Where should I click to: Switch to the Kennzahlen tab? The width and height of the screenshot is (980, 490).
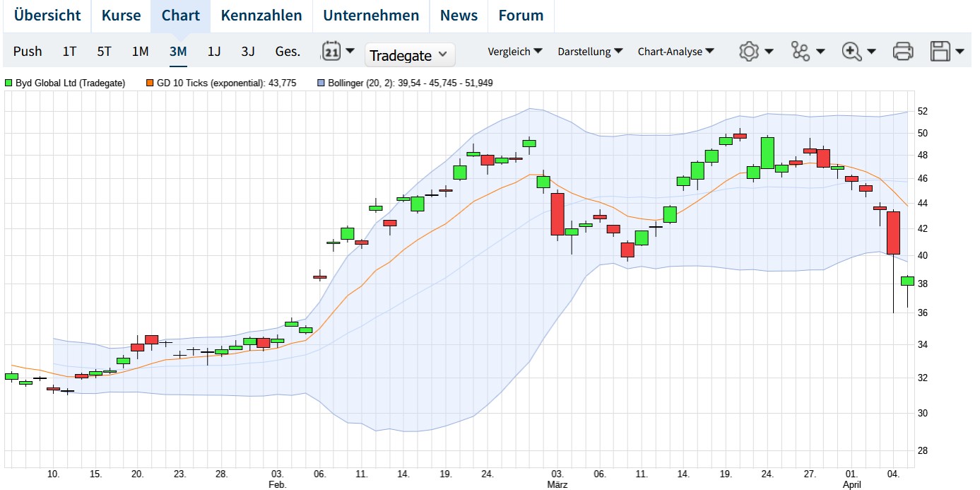(261, 15)
